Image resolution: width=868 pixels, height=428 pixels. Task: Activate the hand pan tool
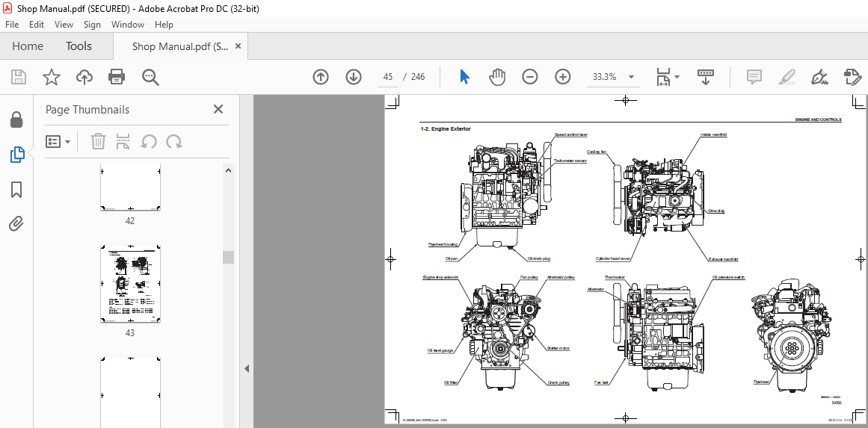click(497, 77)
